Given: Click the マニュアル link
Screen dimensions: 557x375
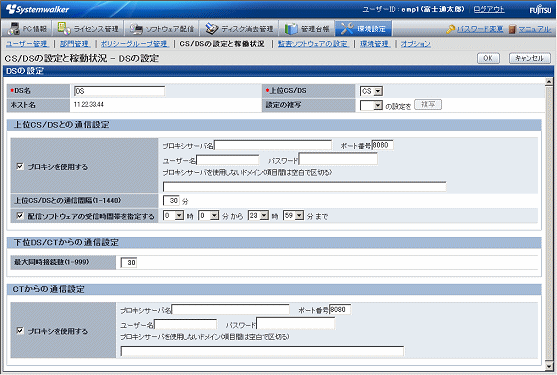Looking at the screenshot, I should click(535, 29).
